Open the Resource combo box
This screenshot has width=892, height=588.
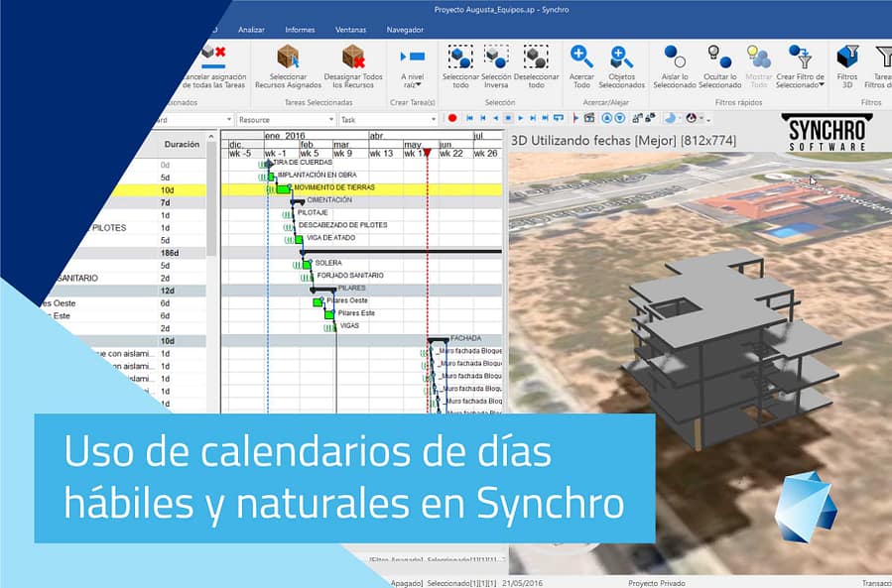tap(286, 119)
